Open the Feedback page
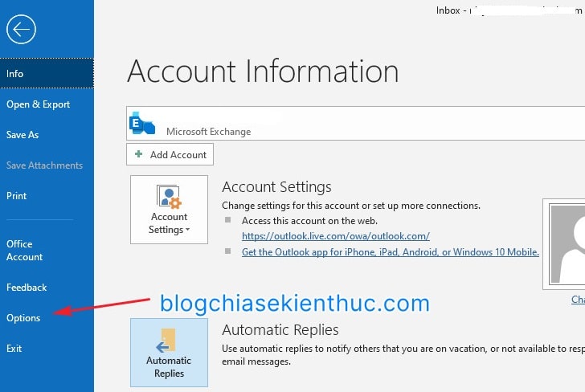This screenshot has height=392, width=585. (27, 288)
